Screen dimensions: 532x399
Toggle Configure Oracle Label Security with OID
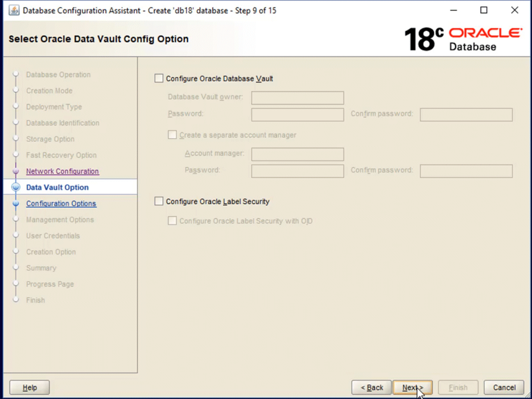pyautogui.click(x=173, y=221)
